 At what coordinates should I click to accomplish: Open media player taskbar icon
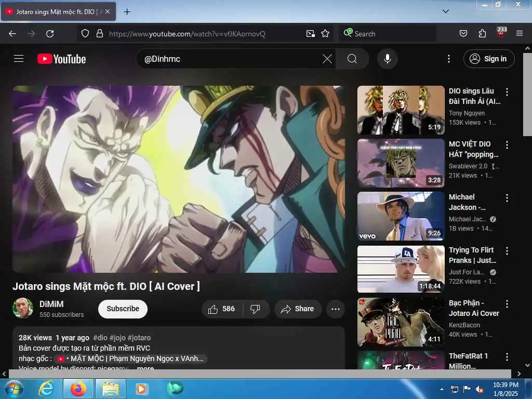(x=141, y=389)
